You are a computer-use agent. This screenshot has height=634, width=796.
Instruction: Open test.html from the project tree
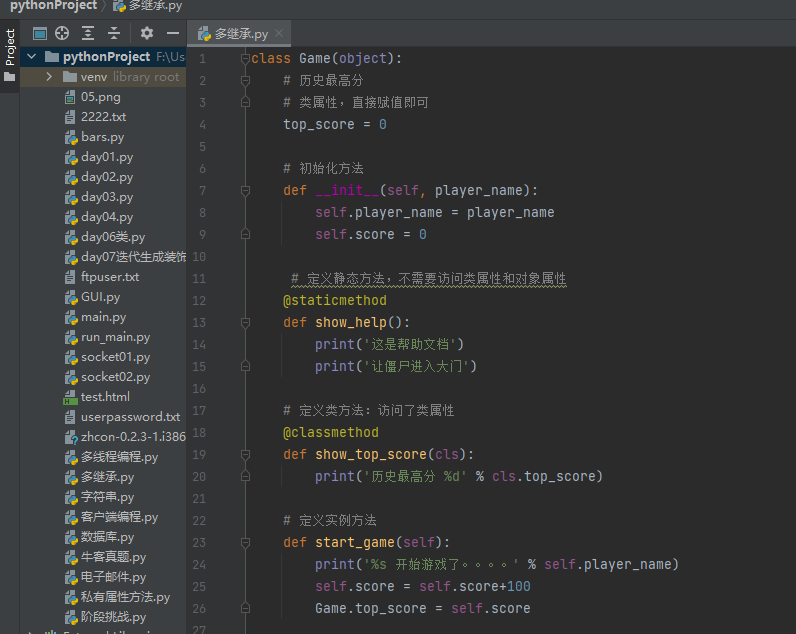coord(105,397)
